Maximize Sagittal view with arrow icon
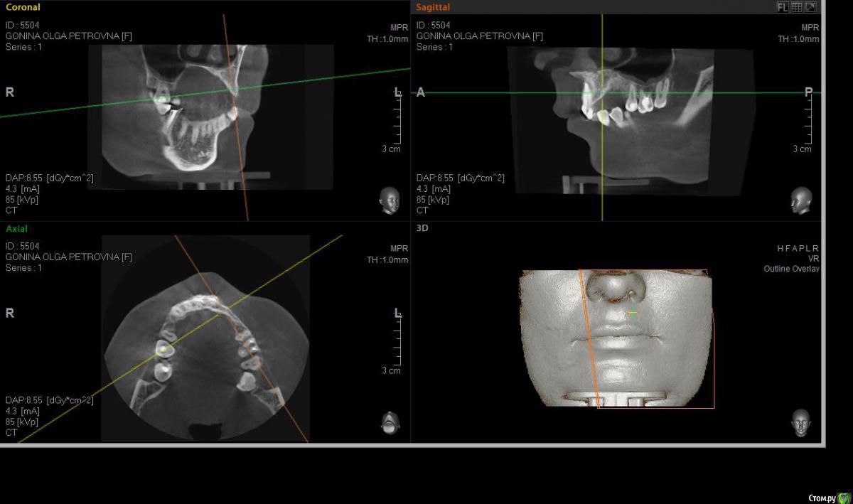 [810, 7]
